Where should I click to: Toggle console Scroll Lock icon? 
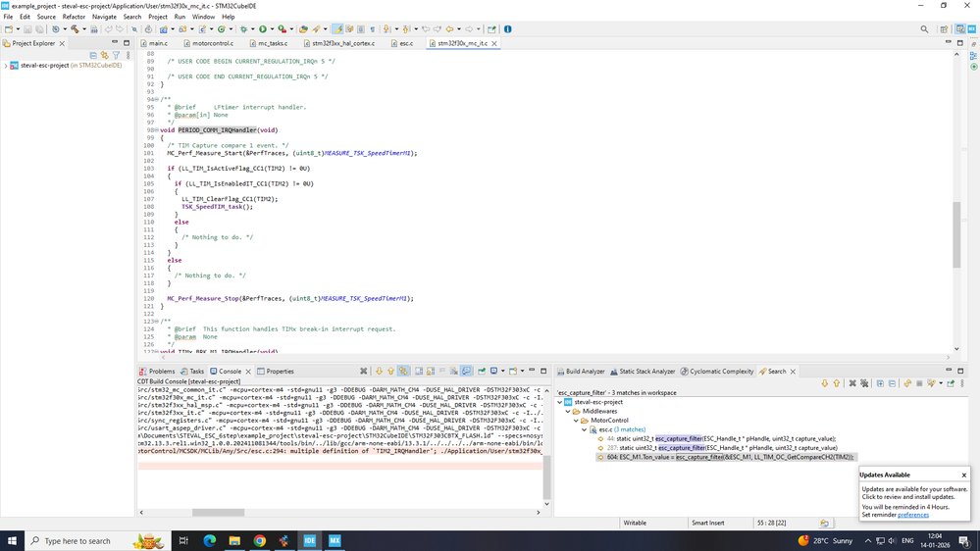tap(431, 371)
